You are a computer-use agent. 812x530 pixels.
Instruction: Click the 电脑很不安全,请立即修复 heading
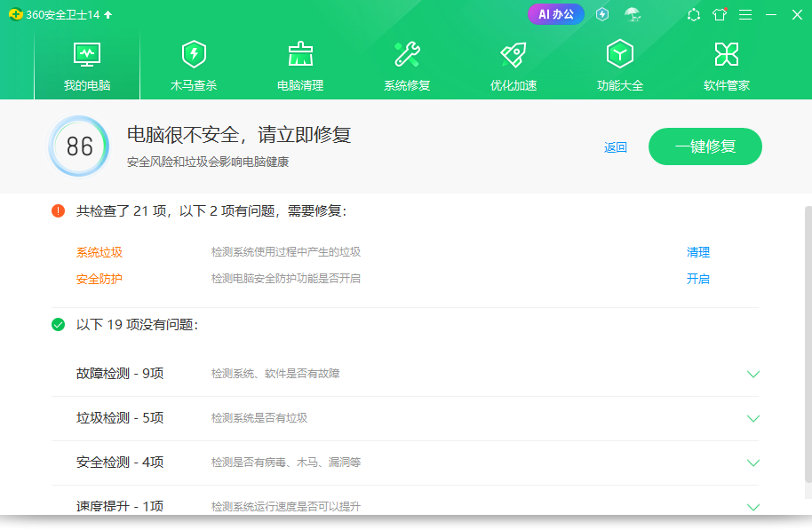(x=239, y=135)
